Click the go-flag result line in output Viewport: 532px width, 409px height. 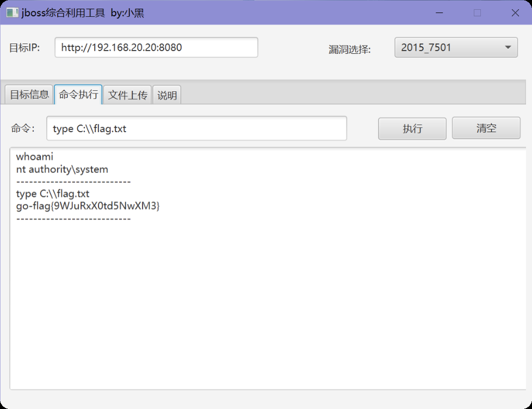(x=88, y=206)
